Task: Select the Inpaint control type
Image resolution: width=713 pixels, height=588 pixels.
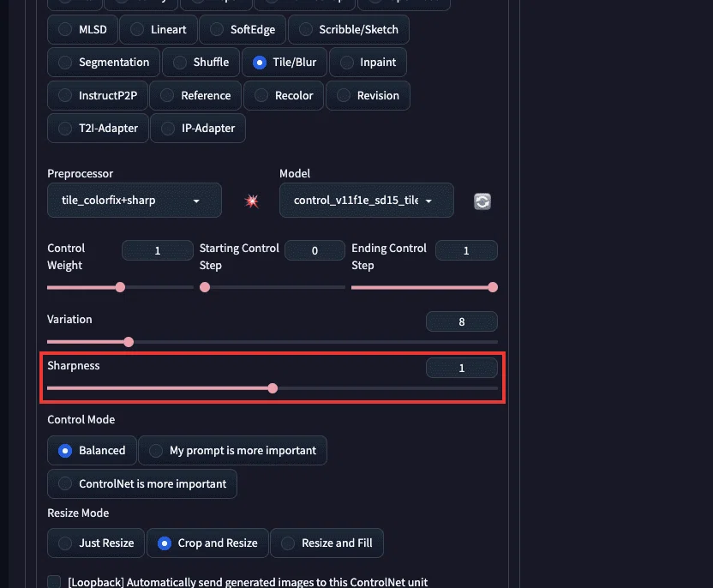Action: [368, 63]
